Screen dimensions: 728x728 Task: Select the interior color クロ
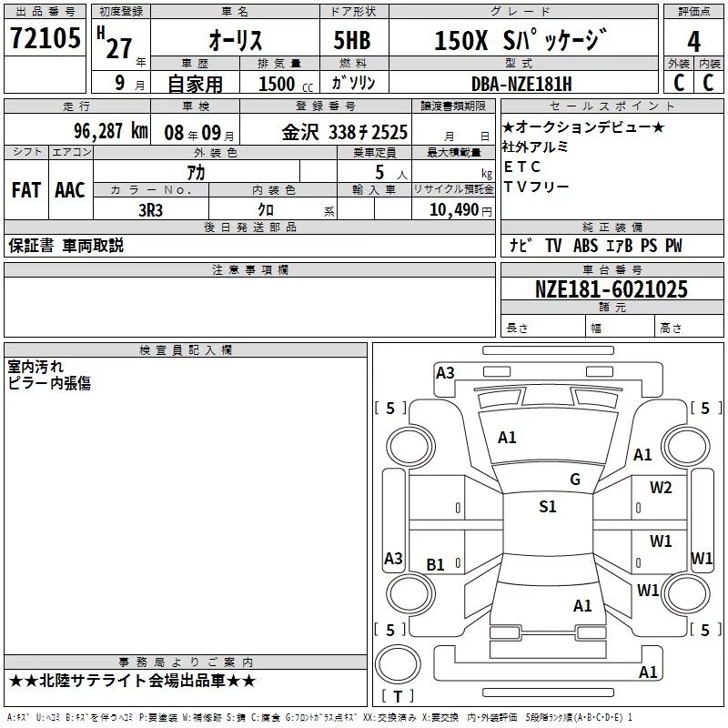(x=266, y=210)
